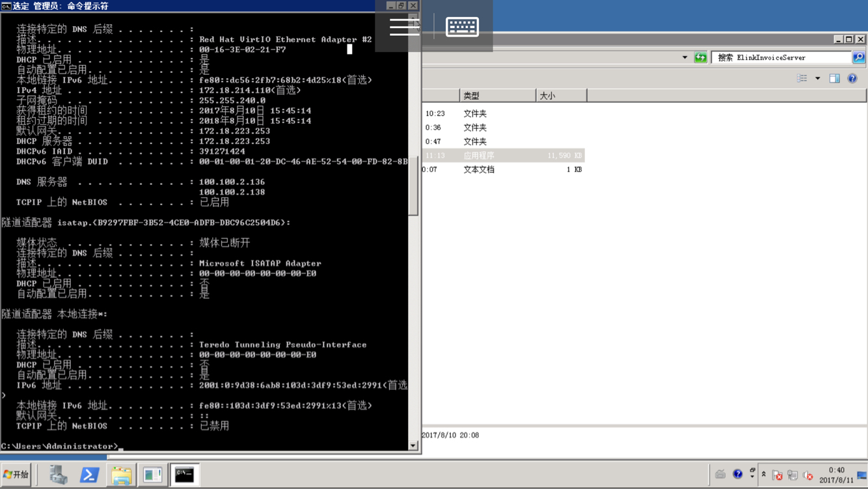Click the command prompt scroll-down arrow
This screenshot has width=868, height=489.
(413, 445)
